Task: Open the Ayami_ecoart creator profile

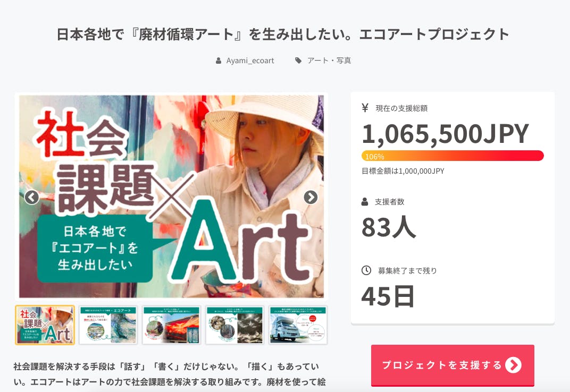Action: point(250,61)
